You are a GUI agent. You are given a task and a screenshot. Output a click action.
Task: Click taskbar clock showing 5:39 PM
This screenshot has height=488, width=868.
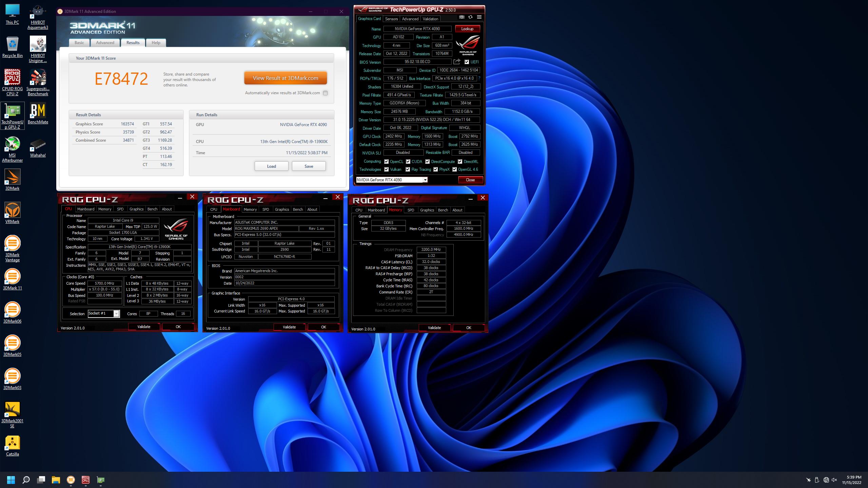[851, 480]
